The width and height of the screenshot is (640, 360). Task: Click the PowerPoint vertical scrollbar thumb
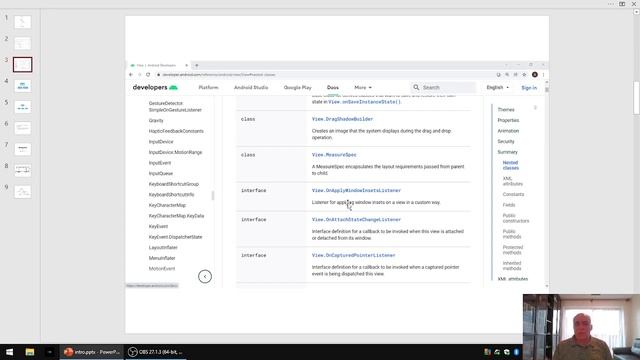coord(636,98)
